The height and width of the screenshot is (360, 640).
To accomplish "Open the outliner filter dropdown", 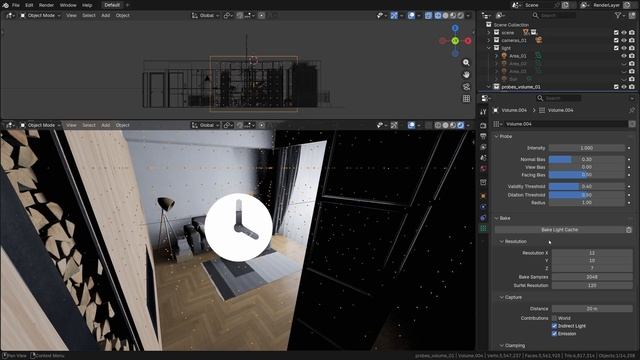I will click(x=620, y=16).
